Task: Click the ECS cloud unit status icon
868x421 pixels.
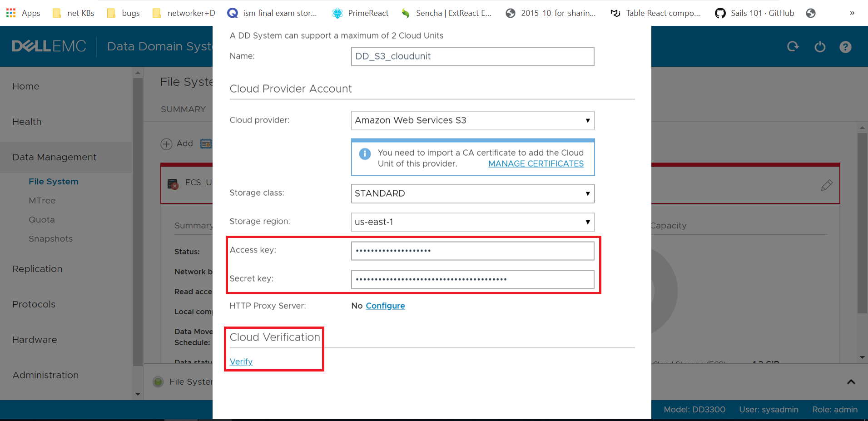Action: click(x=173, y=184)
